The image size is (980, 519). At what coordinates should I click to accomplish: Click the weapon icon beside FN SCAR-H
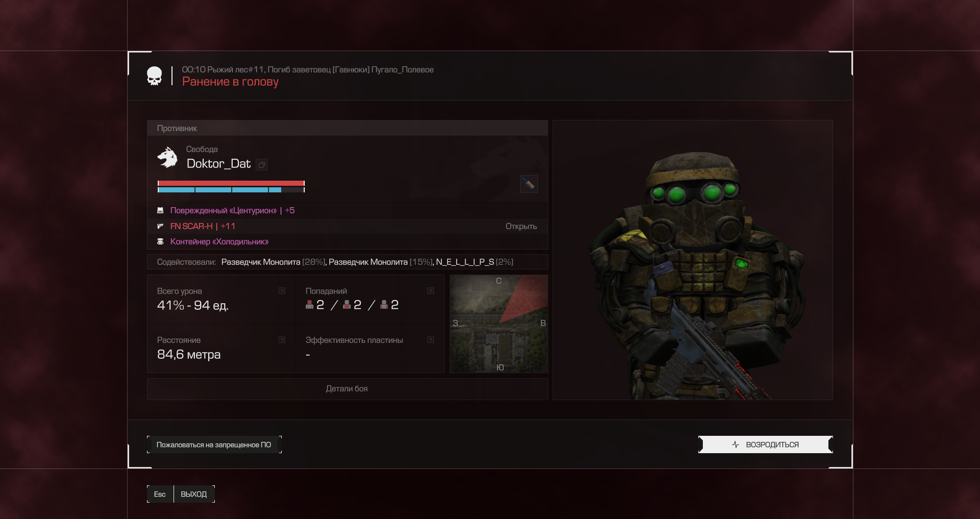pyautogui.click(x=160, y=226)
